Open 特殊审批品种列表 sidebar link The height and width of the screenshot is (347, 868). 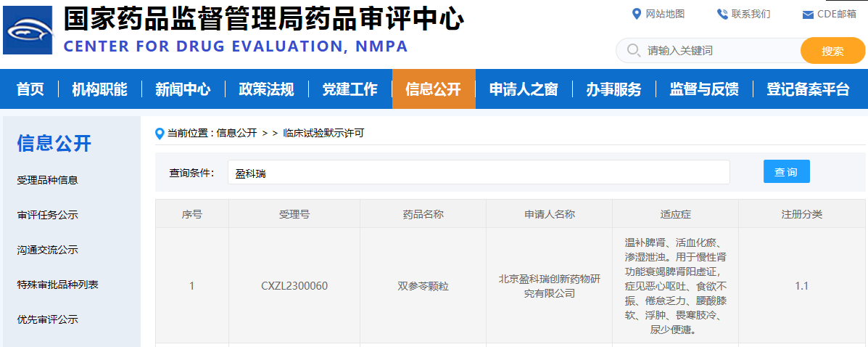click(x=57, y=285)
